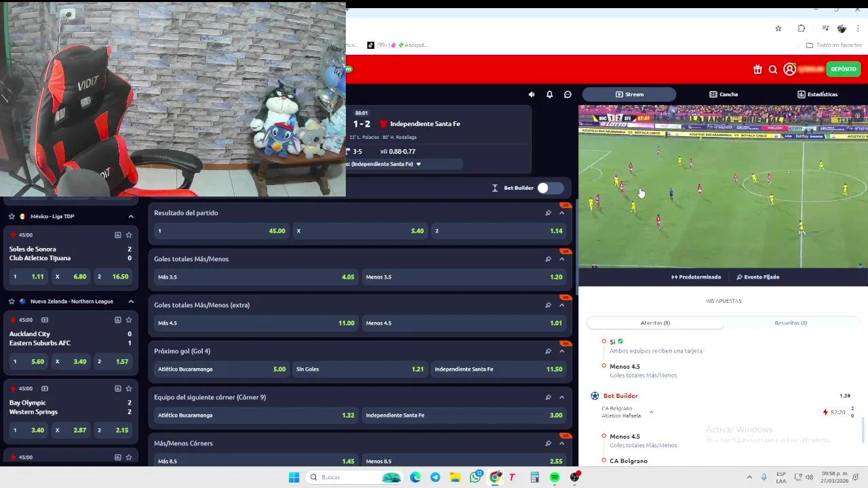Collapse the Nueva Zelanda - Northern League section
The width and height of the screenshot is (868, 488).
[131, 301]
